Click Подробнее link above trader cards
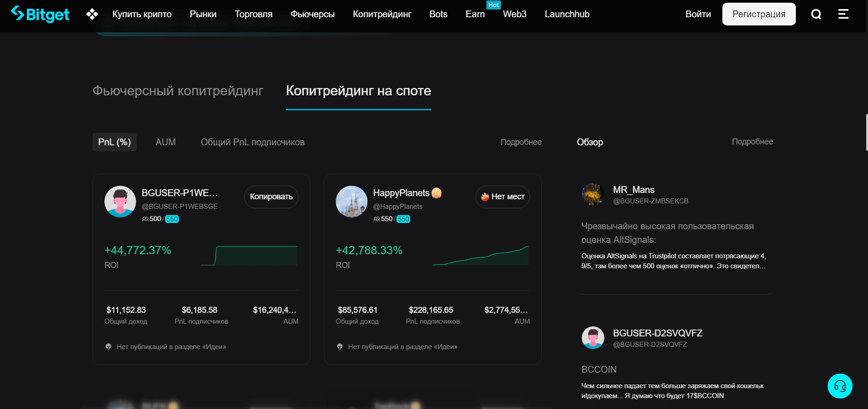 pos(521,142)
